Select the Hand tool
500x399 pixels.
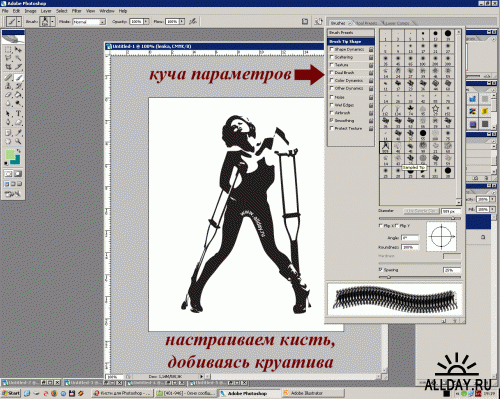(8, 141)
